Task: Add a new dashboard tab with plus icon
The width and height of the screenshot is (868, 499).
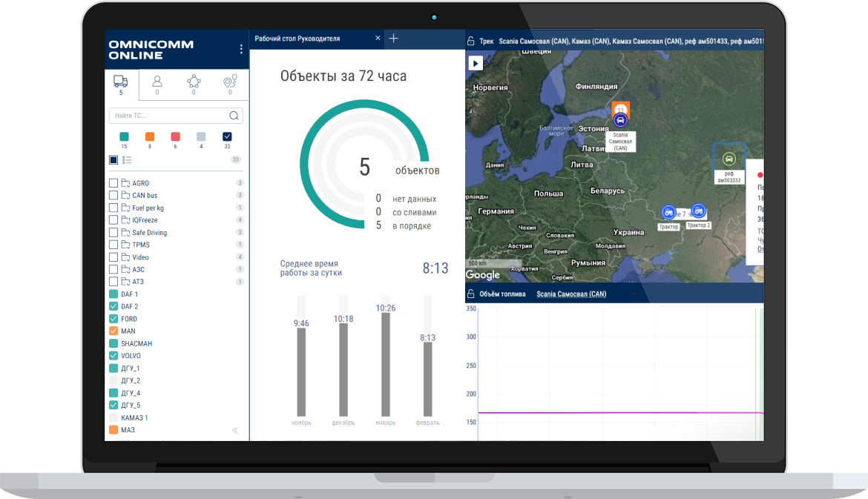Action: [x=394, y=38]
